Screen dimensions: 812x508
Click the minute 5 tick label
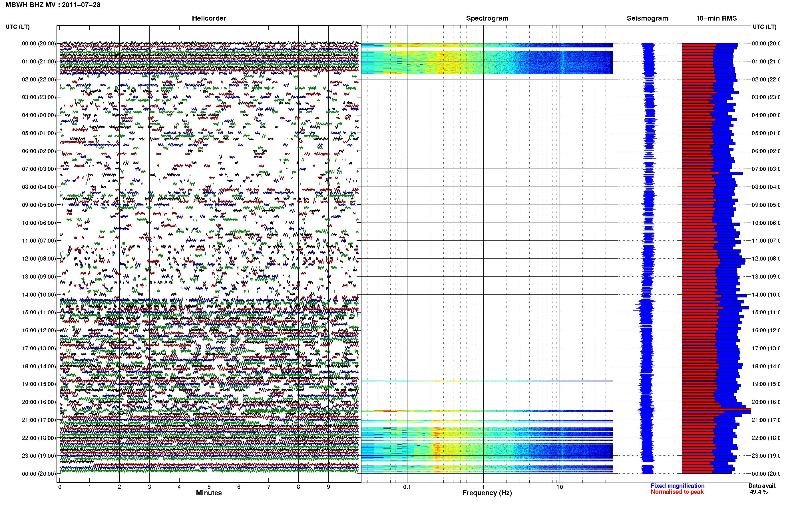[x=209, y=487]
